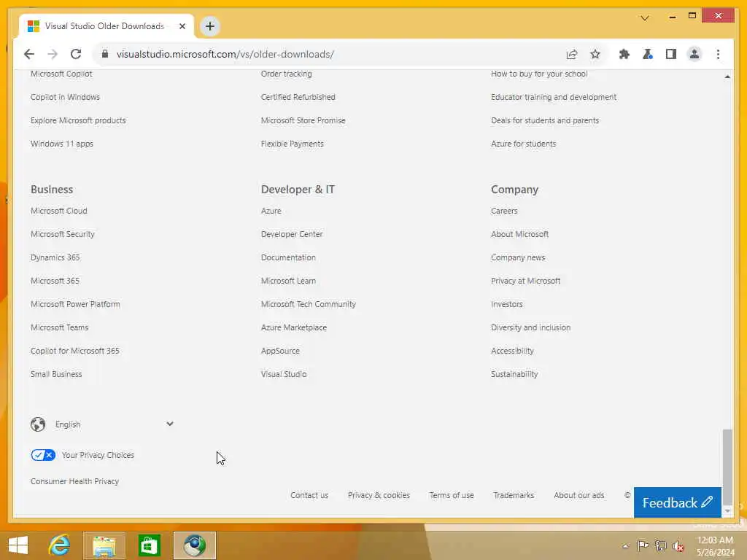Screen dimensions: 747x560
Task: Open Microsoft Cloud link
Action: point(58,211)
